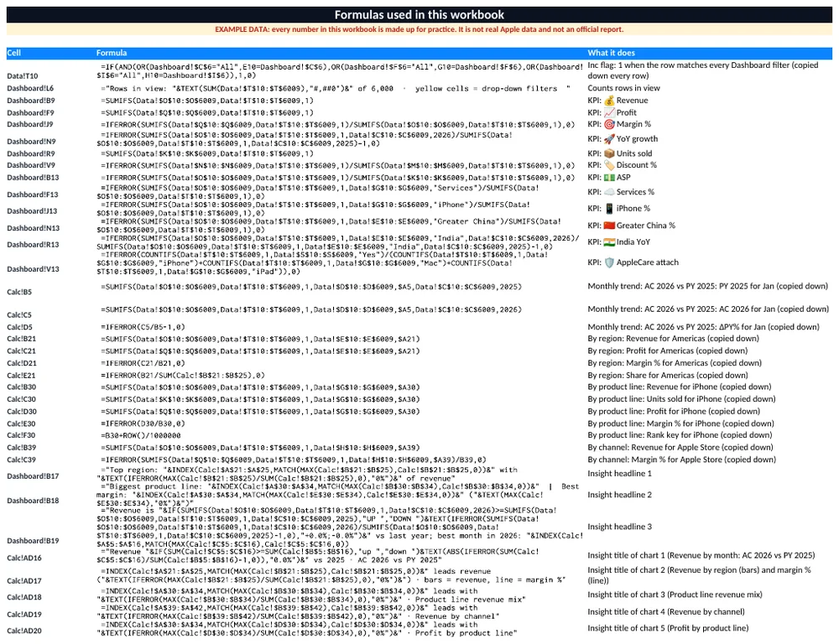Click the formula "=IFERROR(C5/B5-1,0)"
This screenshot has width=839, height=644.
143,327
